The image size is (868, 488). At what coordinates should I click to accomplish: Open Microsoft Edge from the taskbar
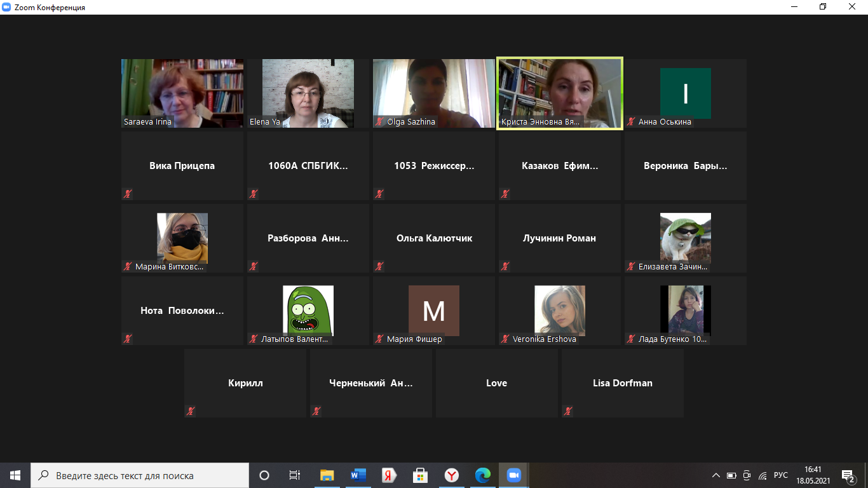point(483,475)
